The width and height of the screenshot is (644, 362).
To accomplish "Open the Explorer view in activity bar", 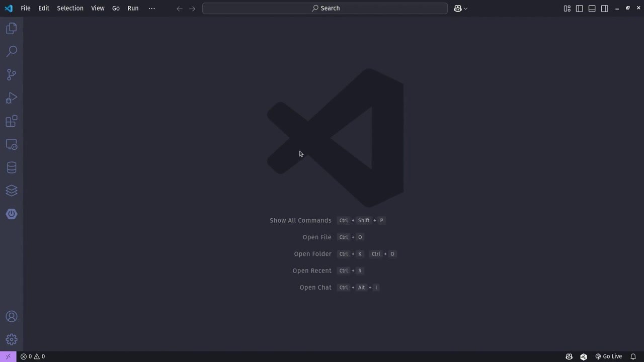I will [11, 28].
